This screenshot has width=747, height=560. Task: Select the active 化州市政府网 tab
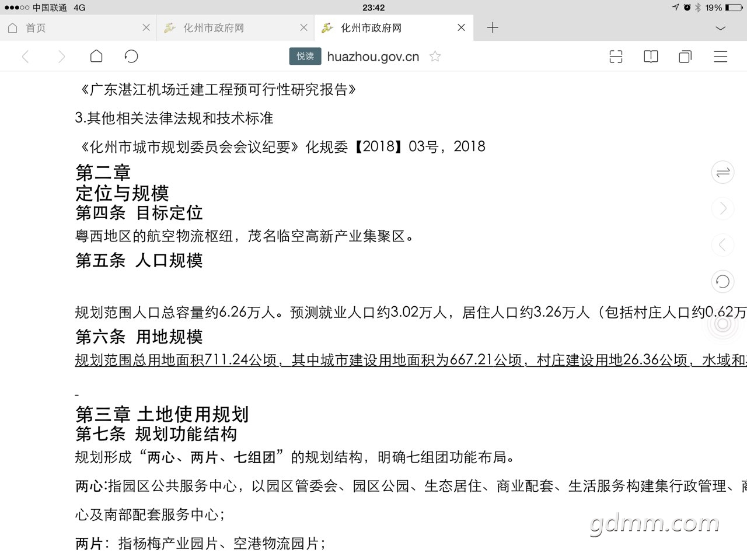click(x=393, y=27)
